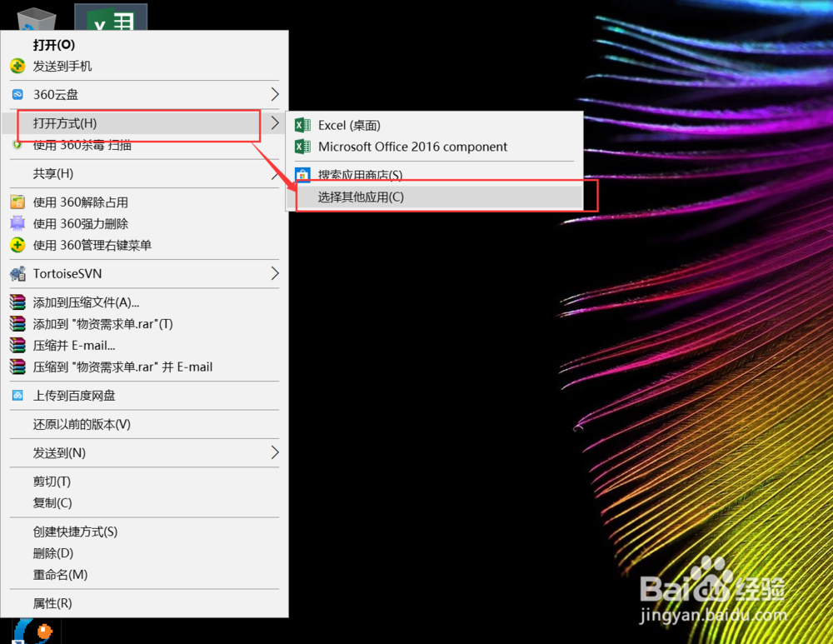Open 属性(R) at menu bottom
This screenshot has width=833, height=644.
[144, 603]
